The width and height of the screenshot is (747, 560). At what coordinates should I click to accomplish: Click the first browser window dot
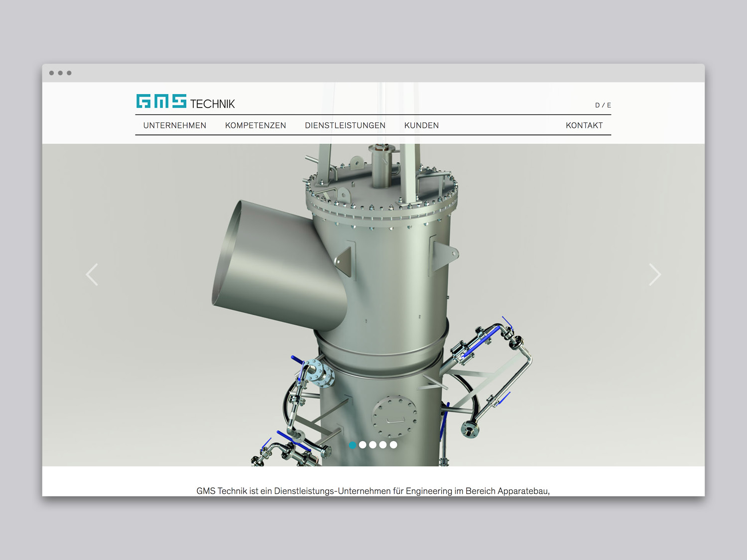(x=51, y=73)
